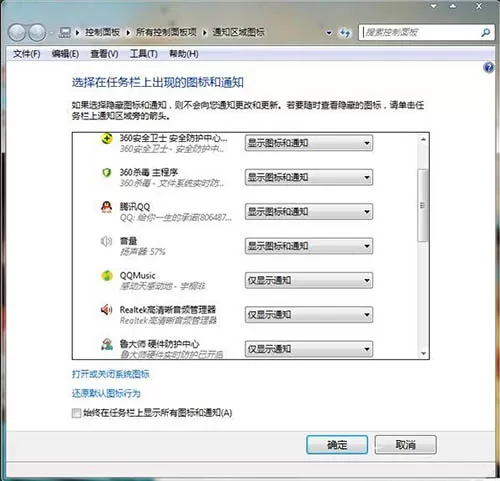Select the Realtek高清晰音频管理器 label
Viewport: 500px width, 481px height.
(x=168, y=310)
